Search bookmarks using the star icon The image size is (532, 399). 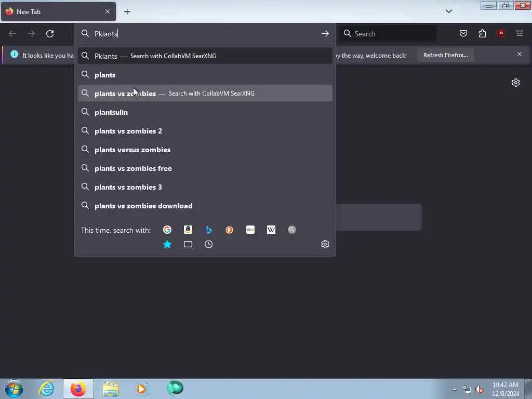(x=167, y=244)
